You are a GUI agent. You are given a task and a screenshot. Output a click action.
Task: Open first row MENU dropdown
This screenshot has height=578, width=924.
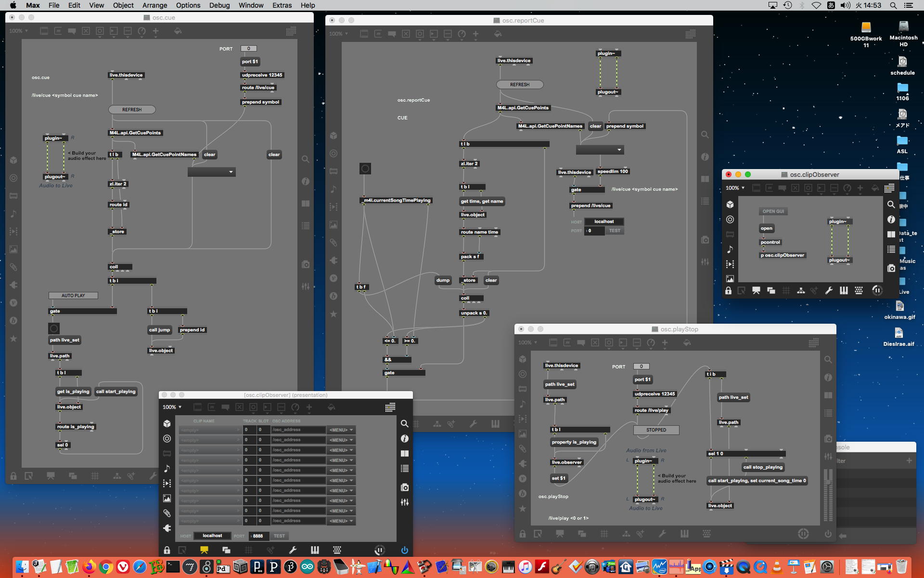pos(341,430)
